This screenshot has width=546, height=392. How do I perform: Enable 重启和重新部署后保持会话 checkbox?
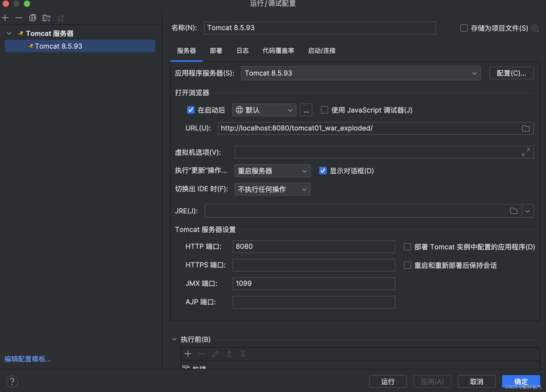coord(408,265)
